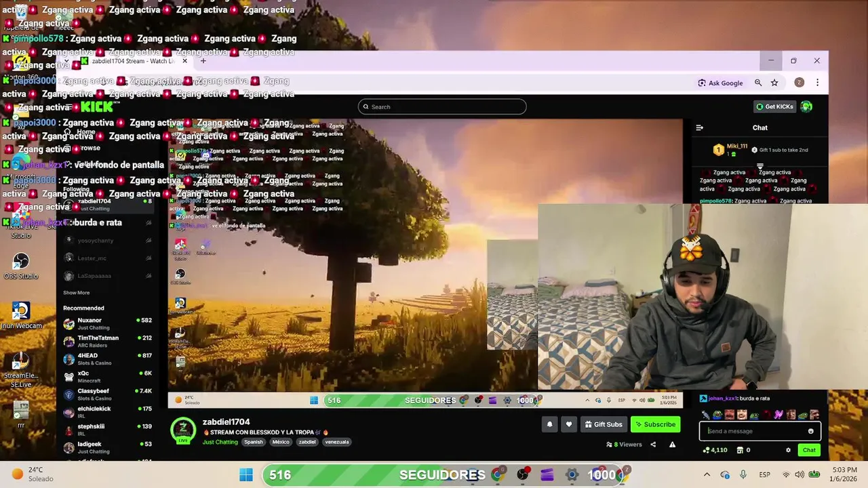Enable stream notifications bell
This screenshot has height=488, width=868.
click(550, 424)
